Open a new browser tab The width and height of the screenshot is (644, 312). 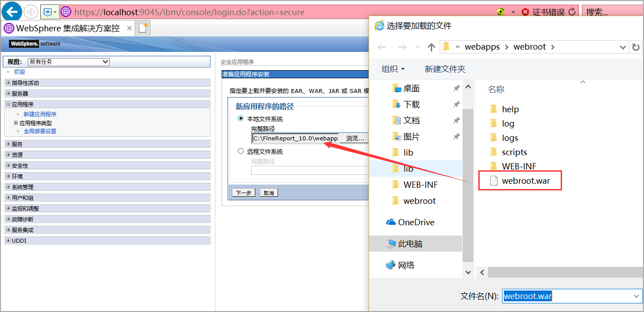click(143, 28)
